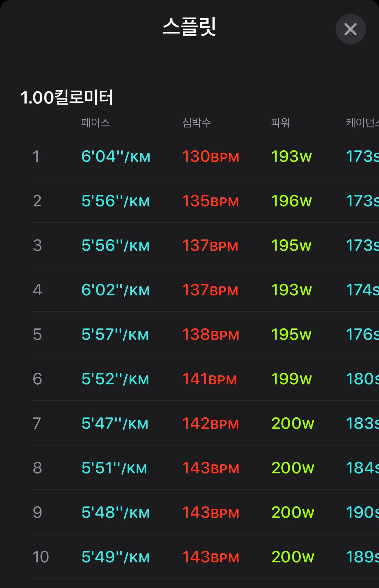The width and height of the screenshot is (379, 588).
Task: Select split 10 pace 5'49''/KM
Action: pos(116,557)
